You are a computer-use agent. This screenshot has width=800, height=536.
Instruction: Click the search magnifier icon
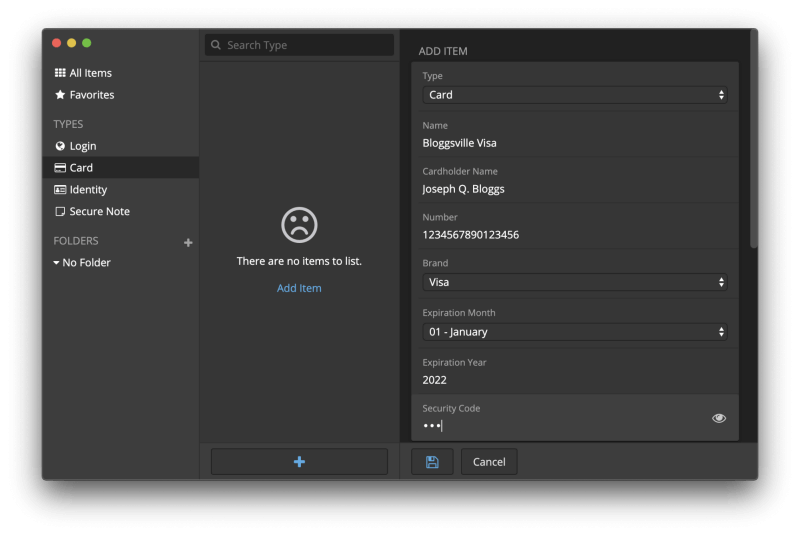(x=216, y=45)
